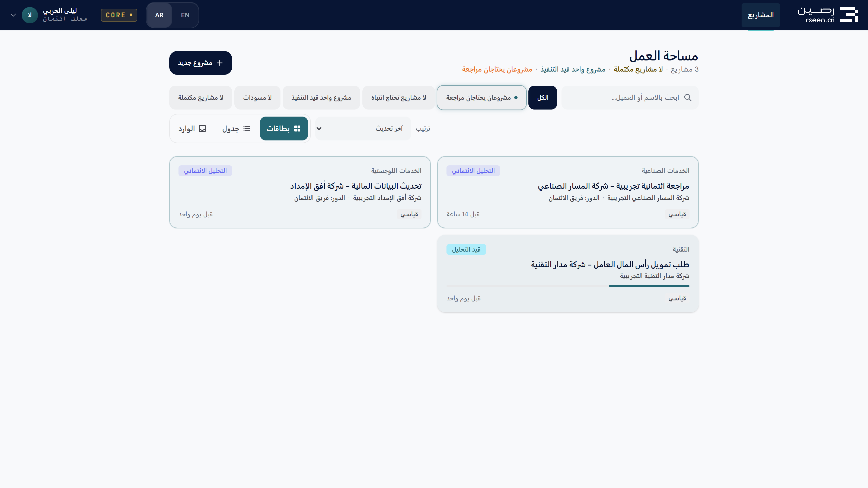
Task: Click the sort dropdown chevron arrow
Action: tap(319, 129)
